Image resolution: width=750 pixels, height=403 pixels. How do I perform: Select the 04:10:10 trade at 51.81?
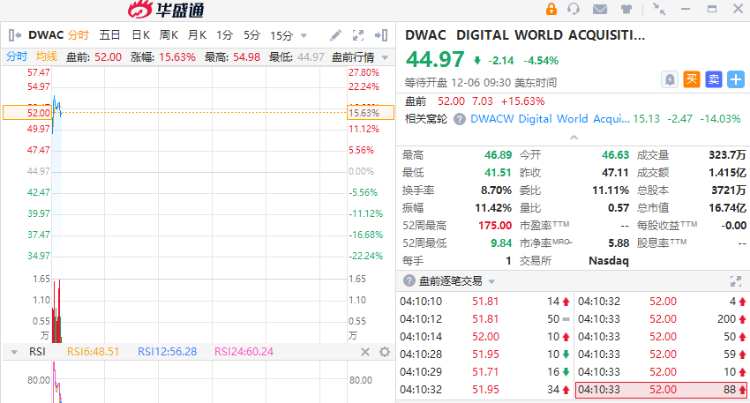click(485, 302)
